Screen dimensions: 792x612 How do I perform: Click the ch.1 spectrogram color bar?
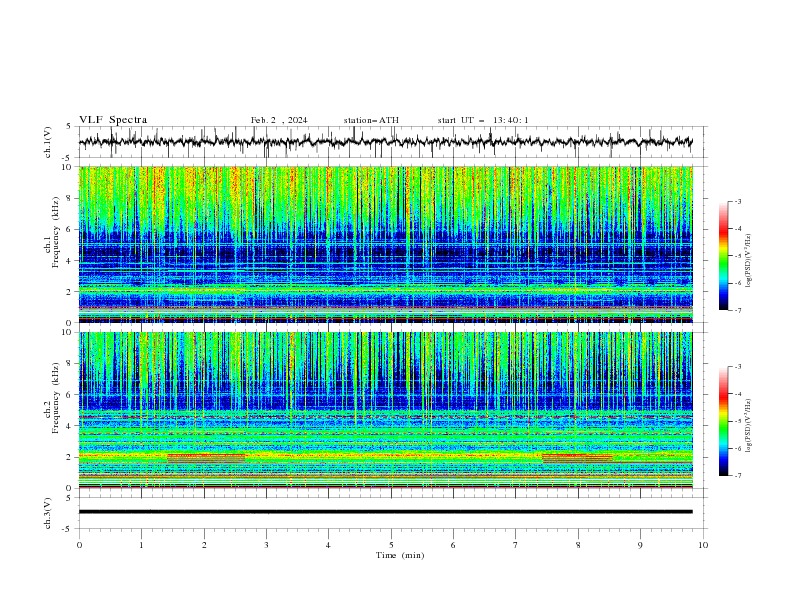(x=724, y=256)
